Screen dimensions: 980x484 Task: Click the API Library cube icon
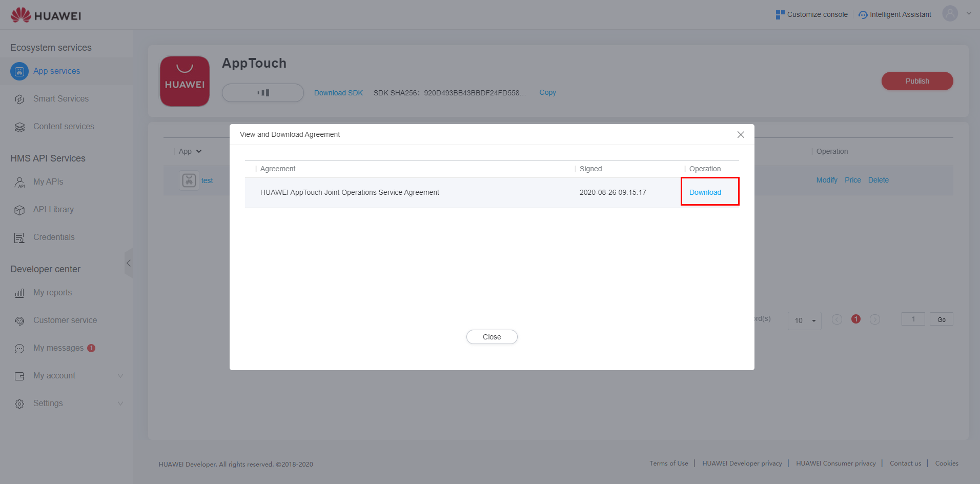point(19,210)
